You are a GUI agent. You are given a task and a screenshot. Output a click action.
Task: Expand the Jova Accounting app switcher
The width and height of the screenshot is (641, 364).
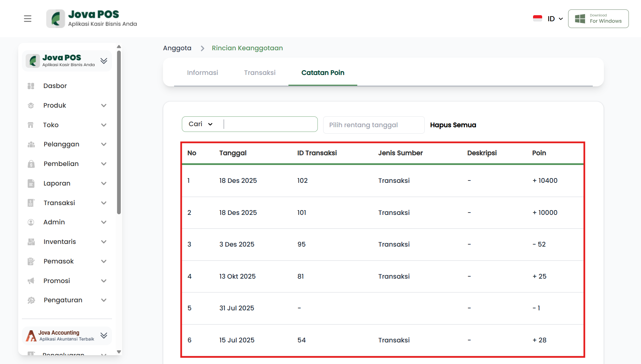pos(104,335)
